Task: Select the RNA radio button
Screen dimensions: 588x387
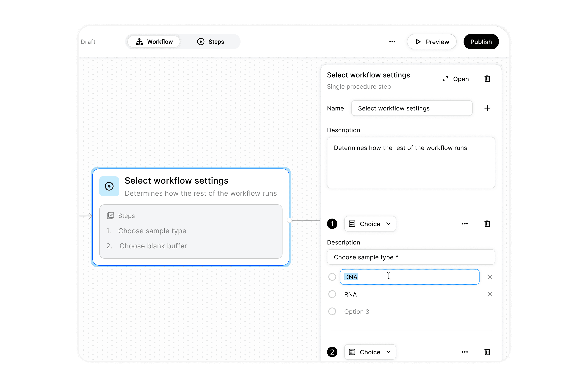Action: click(x=332, y=294)
